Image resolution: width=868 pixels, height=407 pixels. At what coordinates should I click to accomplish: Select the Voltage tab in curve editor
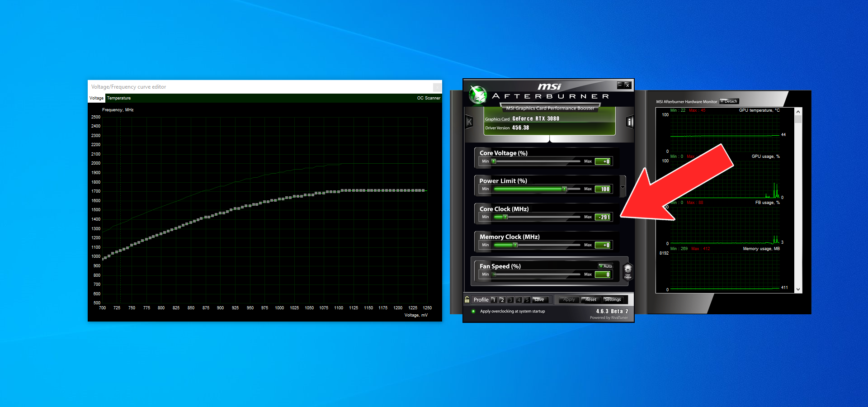(96, 98)
